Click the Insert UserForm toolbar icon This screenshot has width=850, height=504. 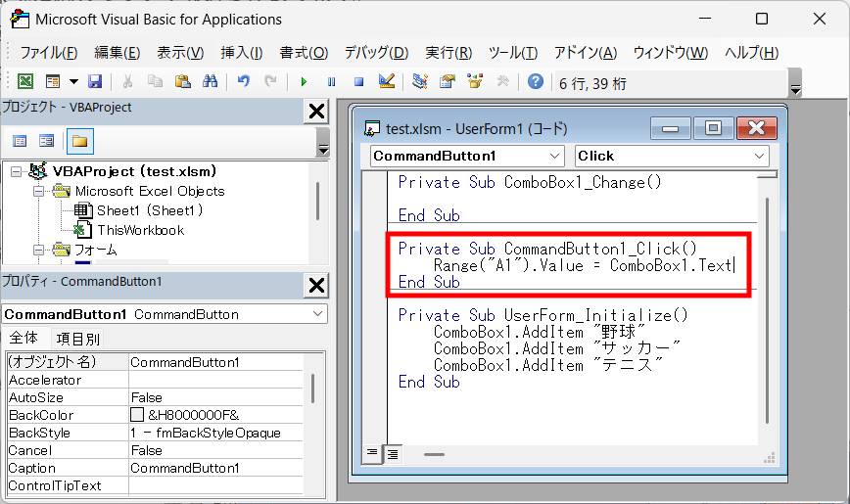pyautogui.click(x=53, y=81)
